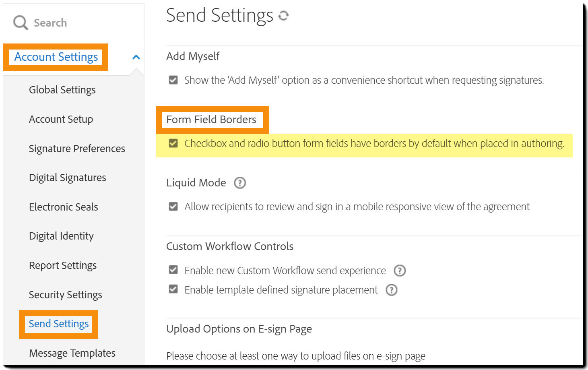
Task: Disable the Liquid Mode mobile view checkbox
Action: (x=173, y=207)
